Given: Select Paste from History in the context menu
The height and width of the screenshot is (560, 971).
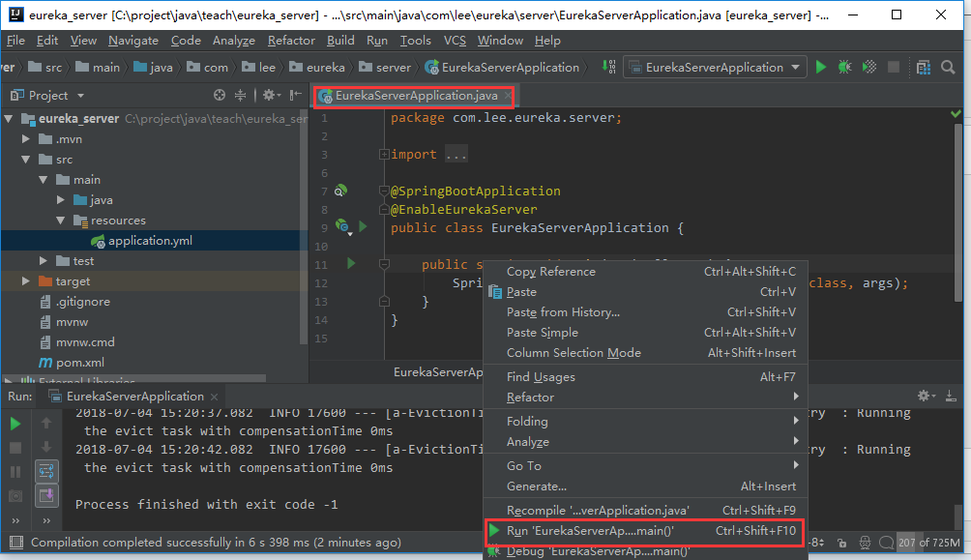Looking at the screenshot, I should click(645, 312).
